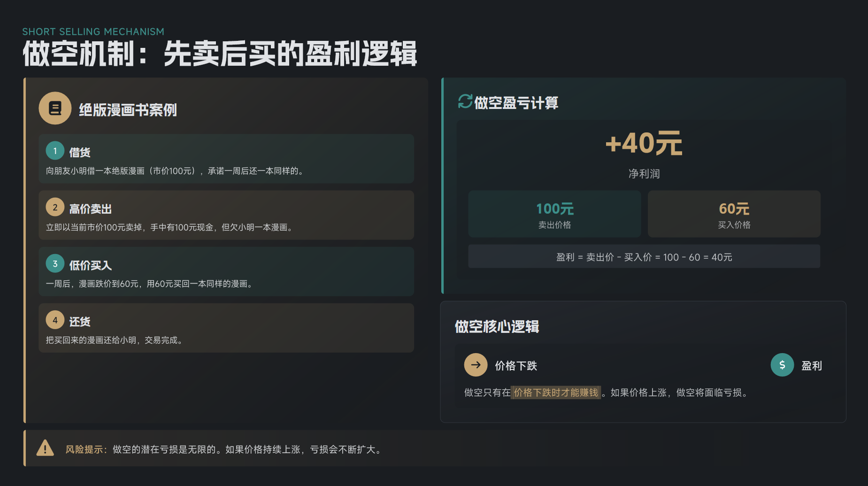Click the profit formula bar

[644, 257]
